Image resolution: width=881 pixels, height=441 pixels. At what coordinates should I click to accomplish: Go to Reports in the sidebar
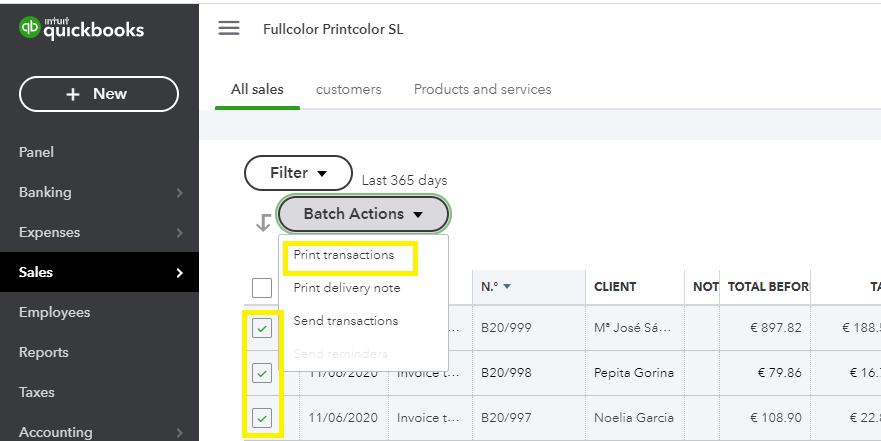point(44,352)
